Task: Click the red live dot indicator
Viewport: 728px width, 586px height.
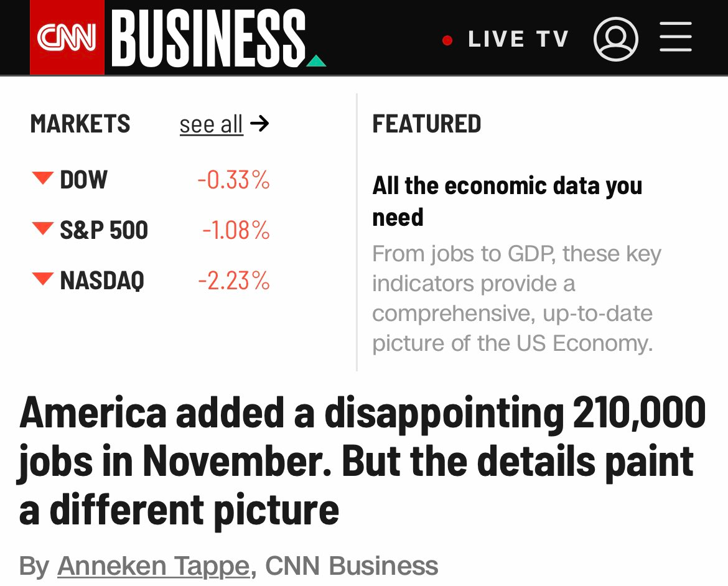Action: [447, 41]
